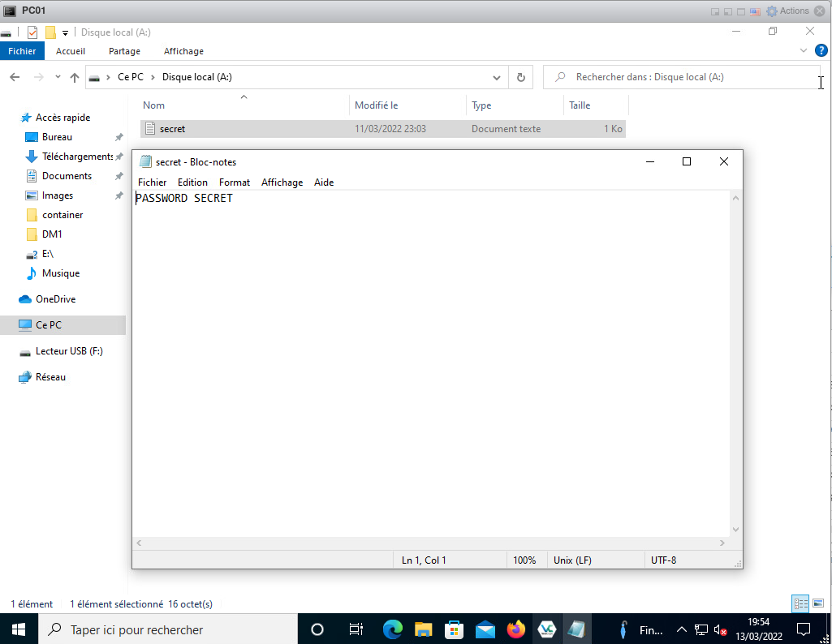
Task: Open the Explorer help question mark icon
Action: (821, 51)
